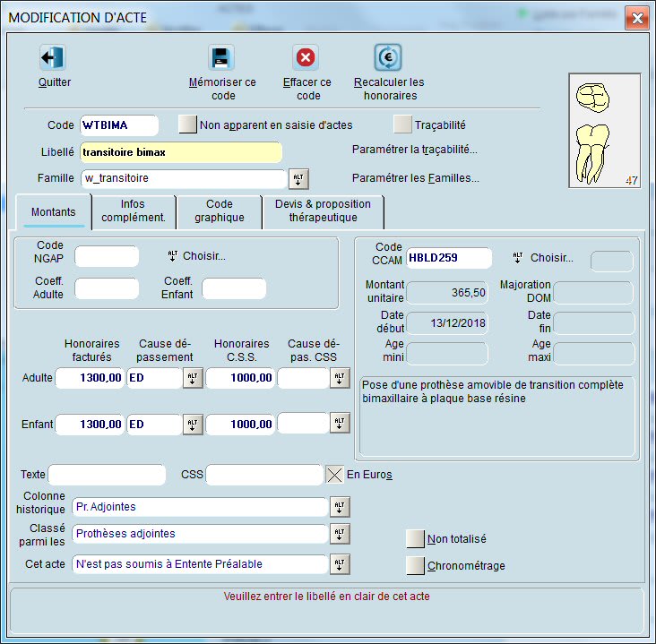Open the Adulte cause dépassement picker

coord(193,379)
